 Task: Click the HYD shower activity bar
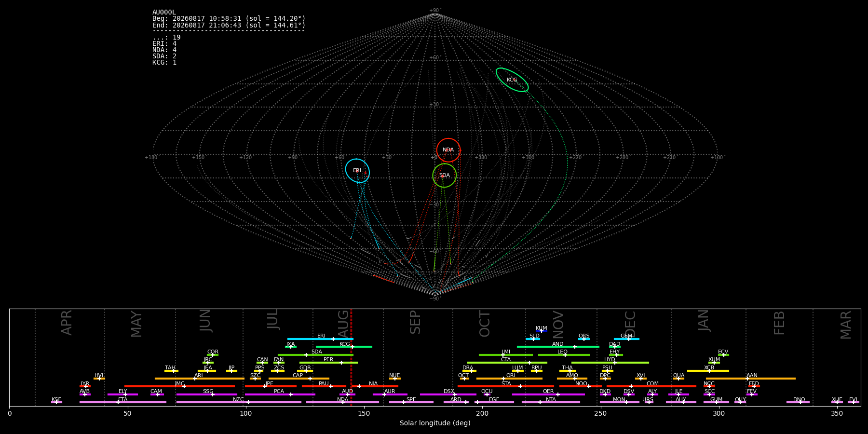tap(610, 363)
